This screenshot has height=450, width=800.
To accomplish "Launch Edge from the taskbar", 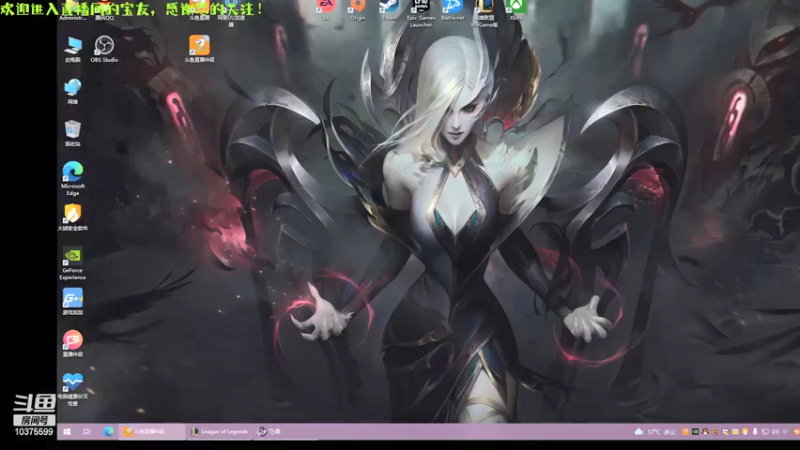I will pyautogui.click(x=108, y=432).
